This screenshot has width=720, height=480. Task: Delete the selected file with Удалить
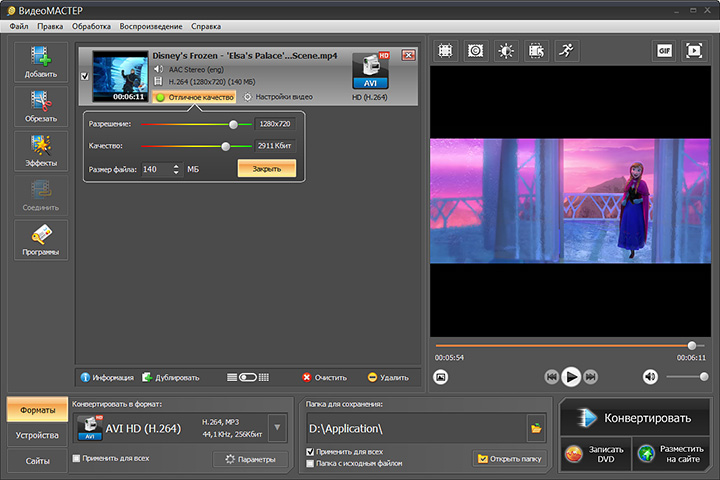tap(388, 378)
